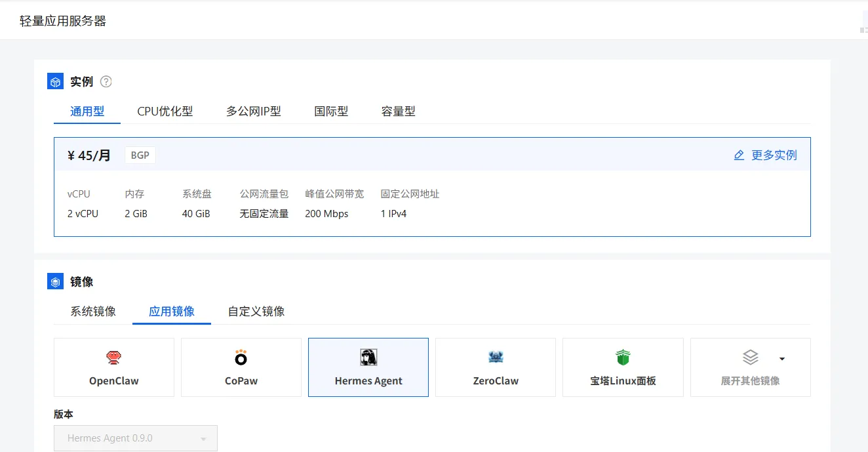Click the 公网流量包 label
Image resolution: width=868 pixels, height=452 pixels.
(x=264, y=194)
